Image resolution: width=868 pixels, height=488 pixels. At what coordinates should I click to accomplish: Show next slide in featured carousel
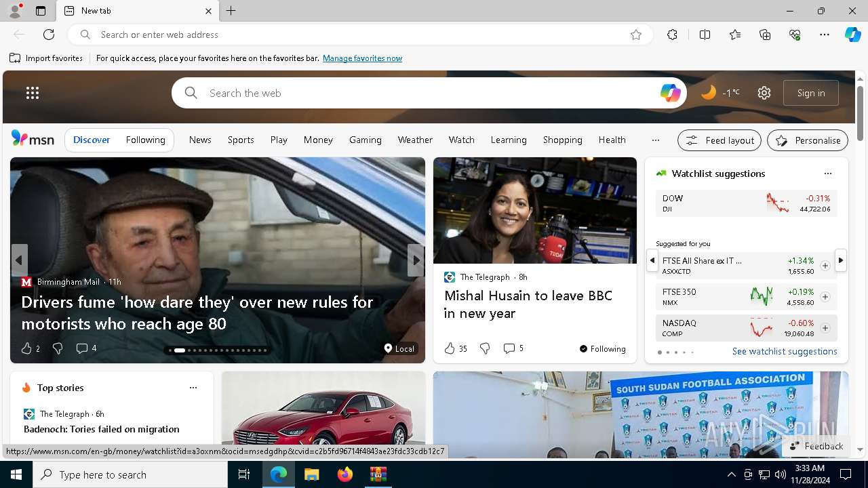coord(416,260)
